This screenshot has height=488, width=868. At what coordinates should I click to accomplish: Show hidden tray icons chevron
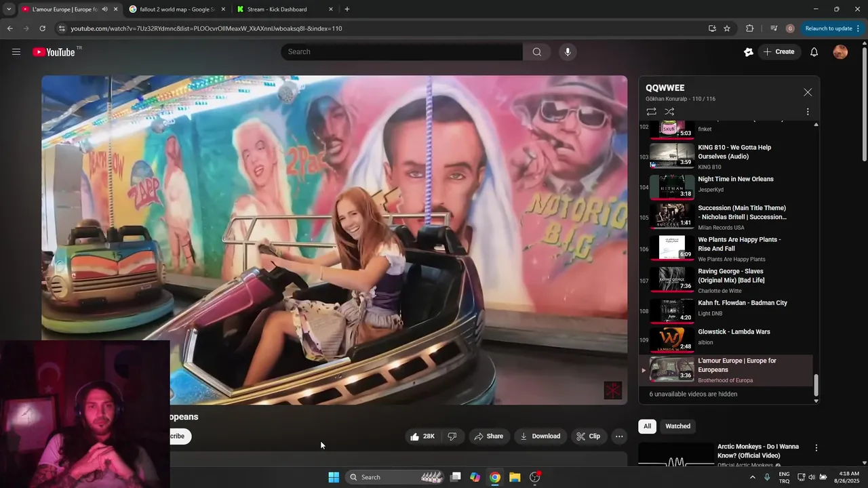[752, 477]
